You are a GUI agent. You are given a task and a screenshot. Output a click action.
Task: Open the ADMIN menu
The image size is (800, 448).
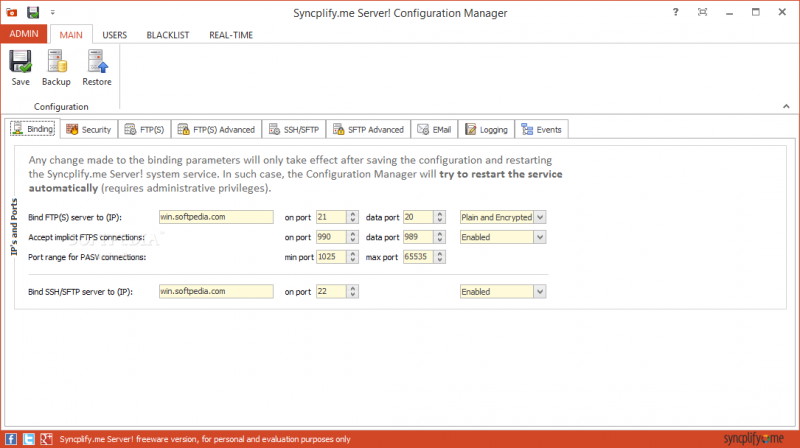click(x=24, y=34)
